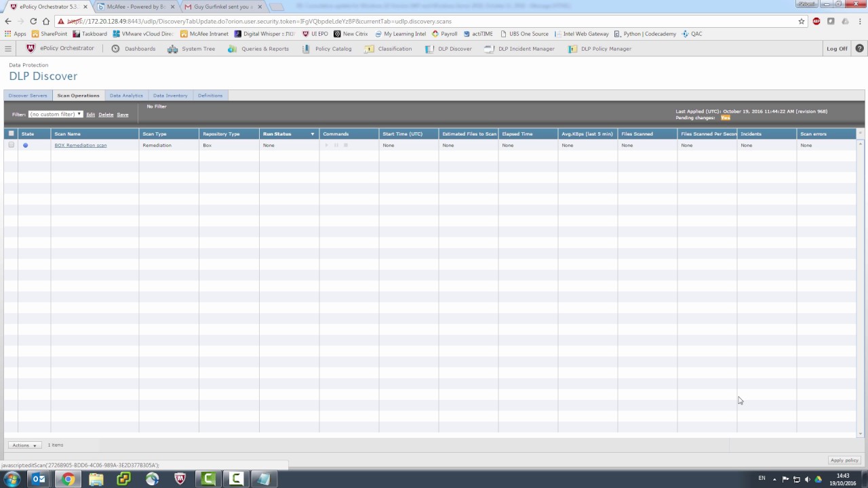Open the McAfee Intranet bookmark
Screen dimensions: 868x488
coord(205,34)
